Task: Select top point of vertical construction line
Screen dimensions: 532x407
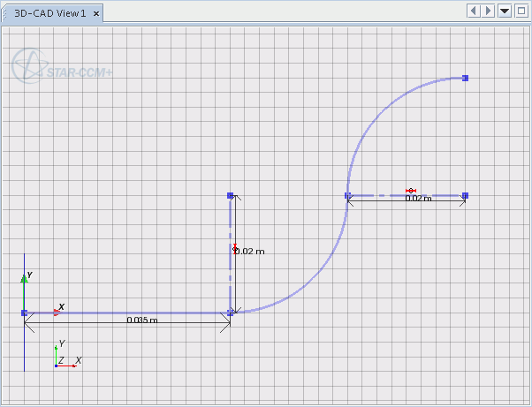Action: (x=231, y=195)
